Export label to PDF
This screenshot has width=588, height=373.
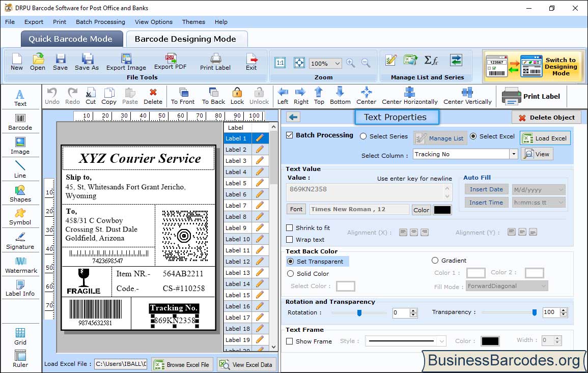(170, 62)
